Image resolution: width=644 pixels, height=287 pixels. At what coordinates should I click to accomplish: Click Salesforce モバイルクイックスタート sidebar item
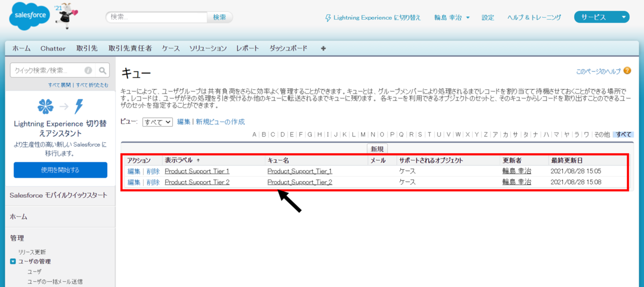pos(58,195)
